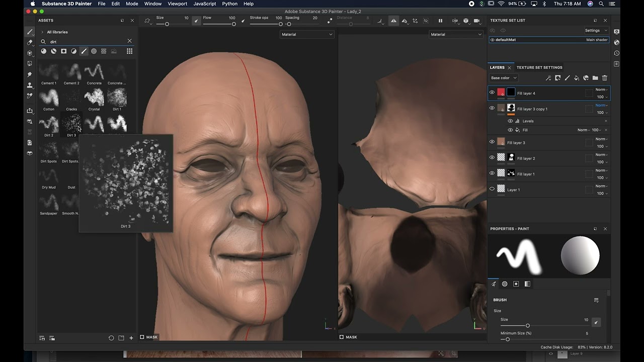Open Fill effect Norm blend dropdown
Screen dimensions: 644x362
[x=584, y=130]
